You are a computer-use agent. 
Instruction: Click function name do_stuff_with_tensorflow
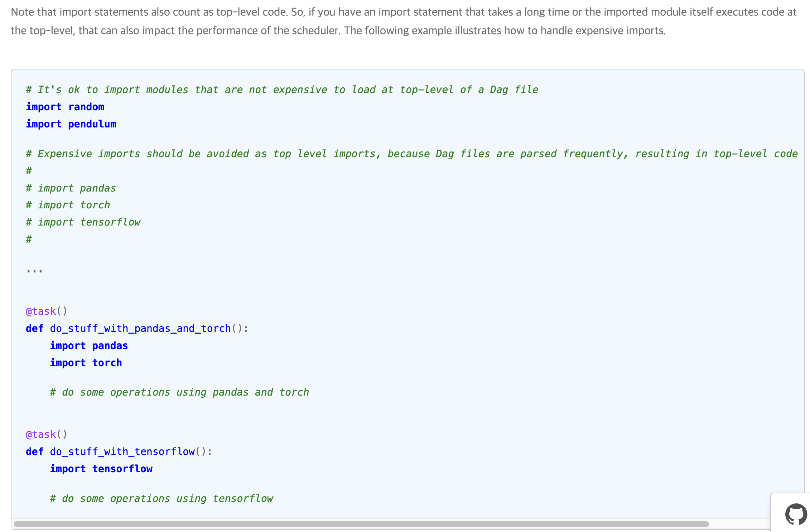click(122, 451)
